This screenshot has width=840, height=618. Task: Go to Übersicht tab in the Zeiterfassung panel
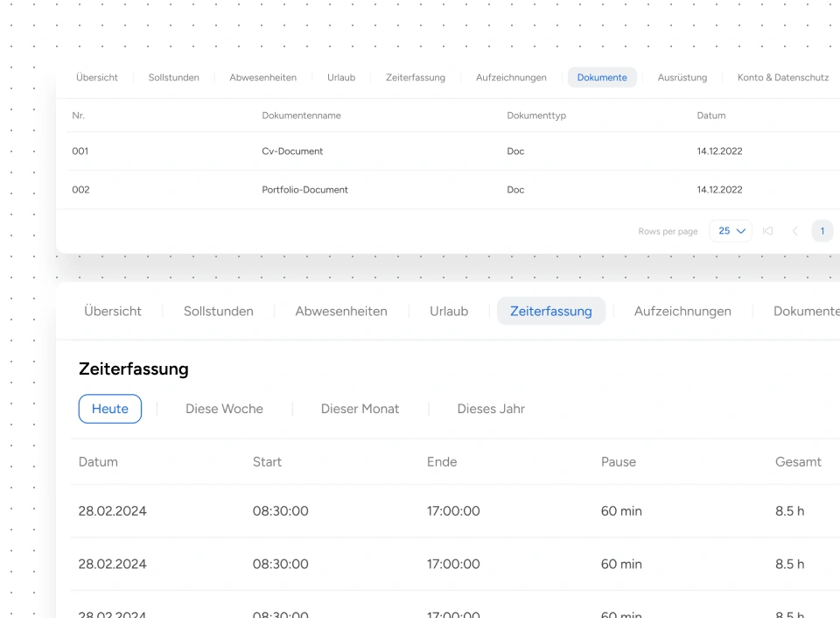(x=113, y=311)
